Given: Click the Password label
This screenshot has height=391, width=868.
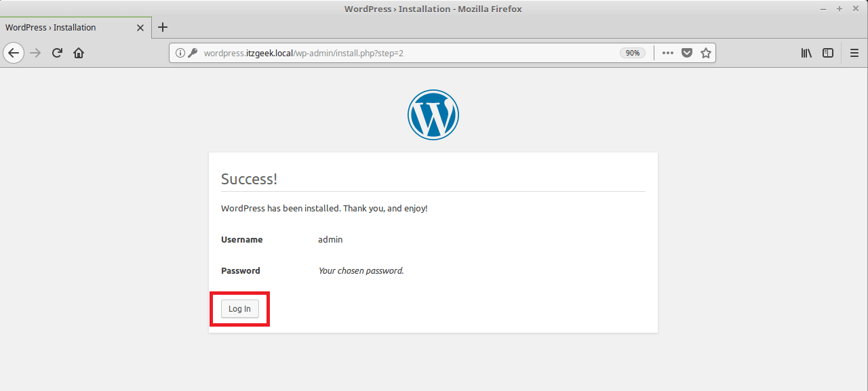Looking at the screenshot, I should [x=241, y=271].
